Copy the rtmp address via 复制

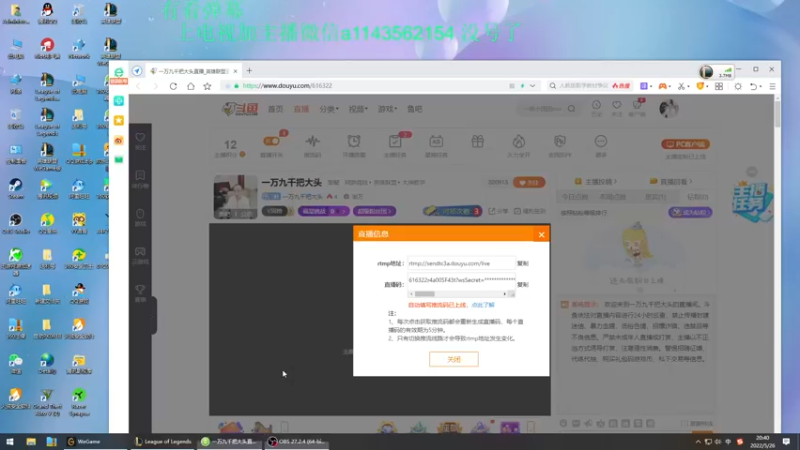[x=522, y=263]
